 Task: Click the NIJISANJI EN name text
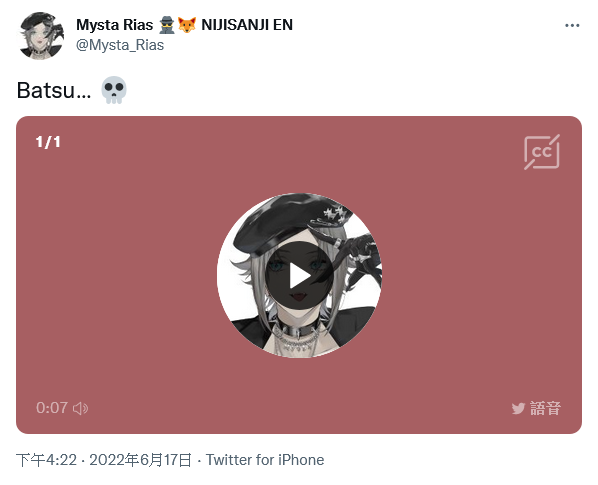[x=247, y=25]
